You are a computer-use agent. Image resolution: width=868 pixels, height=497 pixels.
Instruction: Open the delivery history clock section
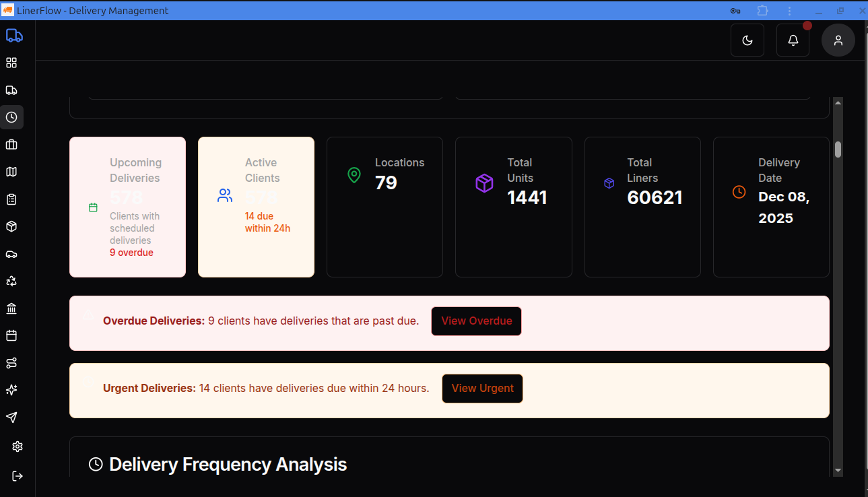[x=12, y=117]
